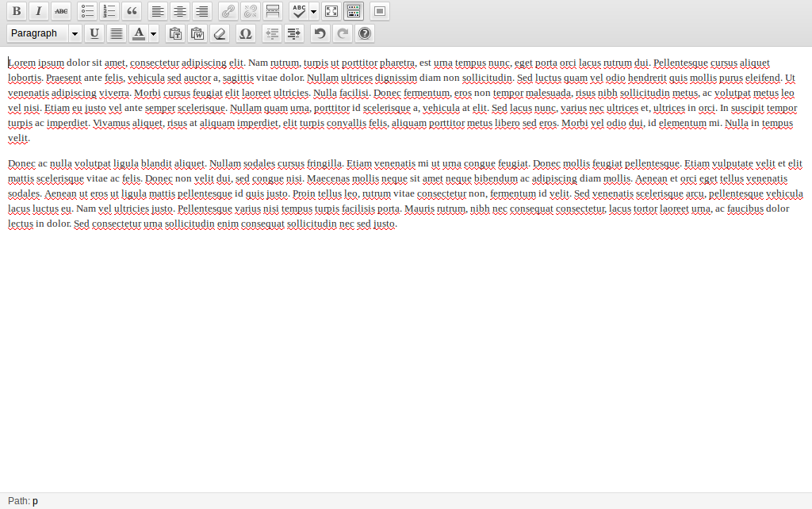The height and width of the screenshot is (509, 812).
Task: Toggle bold formatting
Action: [x=17, y=11]
